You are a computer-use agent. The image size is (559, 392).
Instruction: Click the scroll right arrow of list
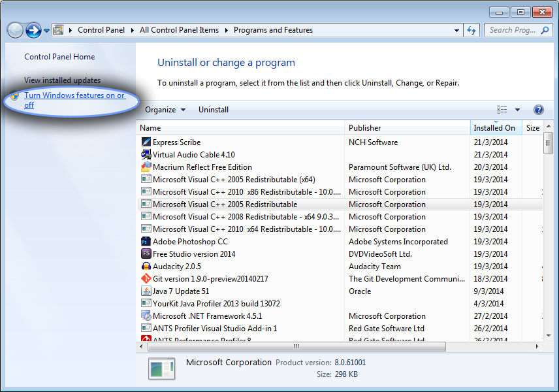(x=537, y=346)
